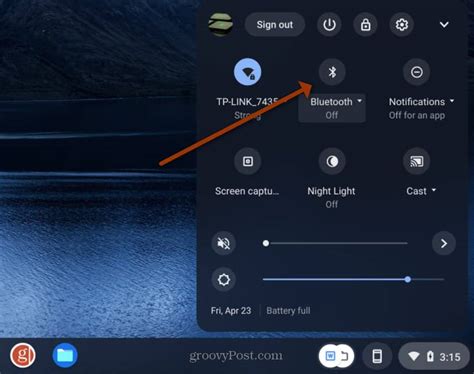
Task: Toggle the Notifications do-not-disturb icon
Action: [x=417, y=72]
